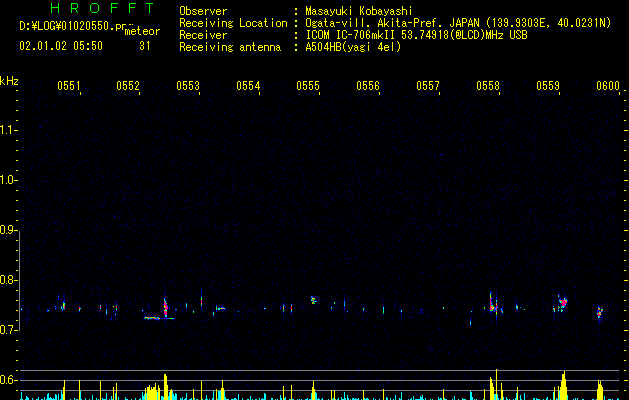Click the kHz axis unit label
The image size is (629, 400).
9,81
